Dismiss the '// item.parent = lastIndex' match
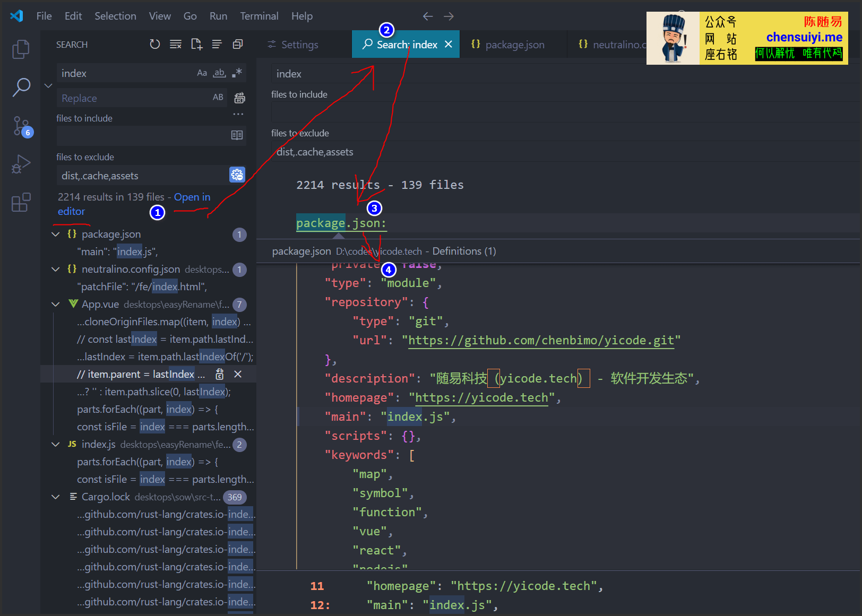Image resolution: width=862 pixels, height=616 pixels. [238, 374]
